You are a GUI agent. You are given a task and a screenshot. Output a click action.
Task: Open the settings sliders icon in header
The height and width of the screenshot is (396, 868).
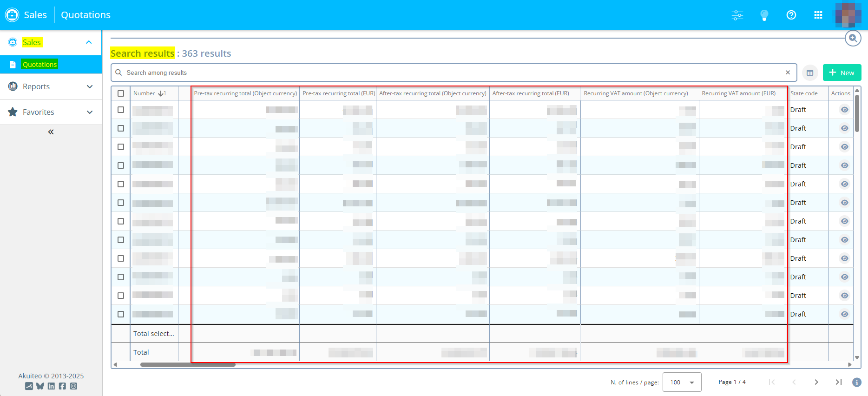tap(737, 15)
